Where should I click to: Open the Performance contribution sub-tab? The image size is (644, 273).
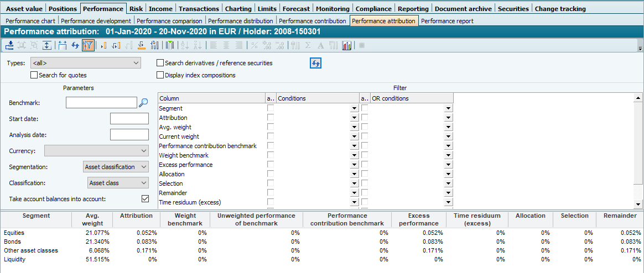pos(313,21)
